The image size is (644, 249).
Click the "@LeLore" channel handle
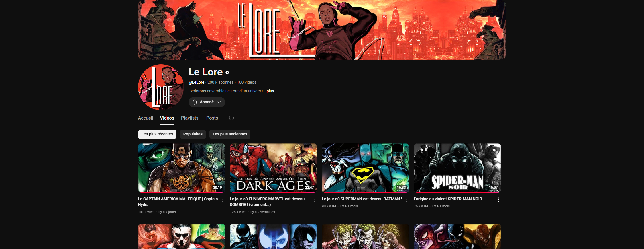(x=196, y=82)
